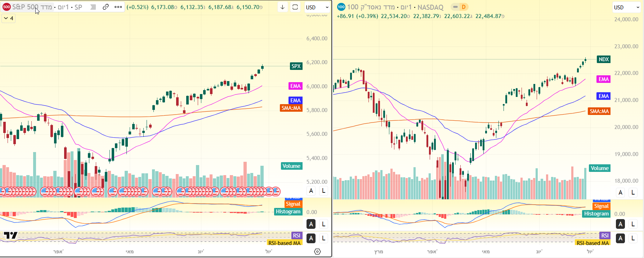Image resolution: width=644 pixels, height=258 pixels.
Task: Toggle auto scale A on NASDAQ RSI pane
Action: (x=620, y=238)
